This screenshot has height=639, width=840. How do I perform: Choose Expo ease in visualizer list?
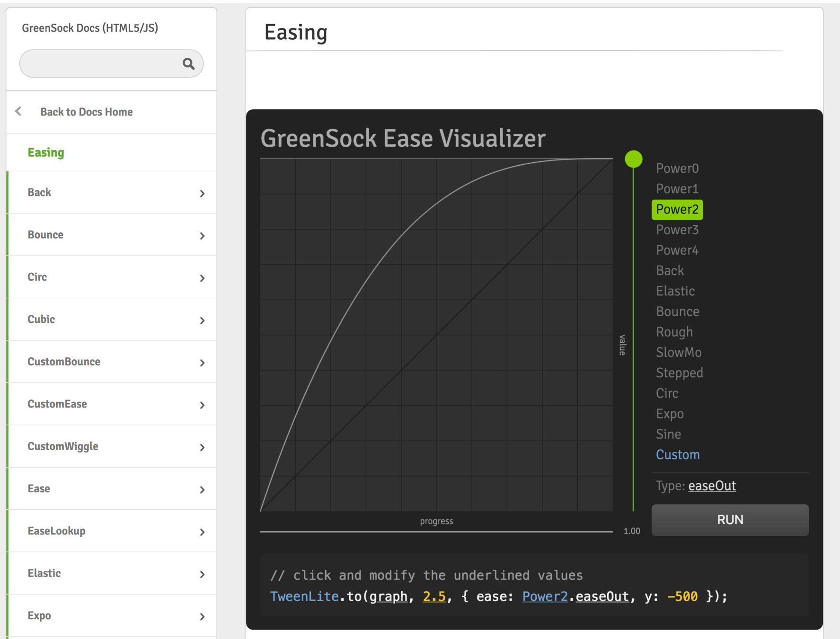[670, 414]
